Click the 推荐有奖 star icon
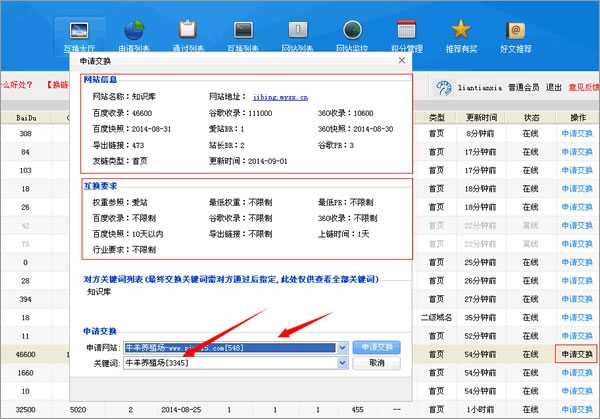 click(x=461, y=35)
